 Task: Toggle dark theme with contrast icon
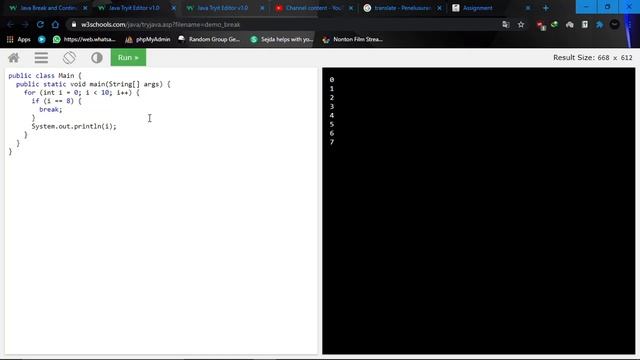[97, 58]
